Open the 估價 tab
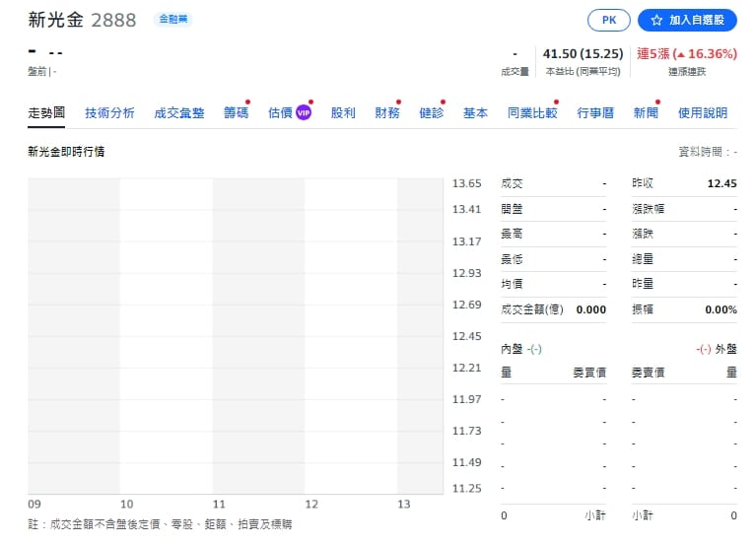 click(x=280, y=112)
